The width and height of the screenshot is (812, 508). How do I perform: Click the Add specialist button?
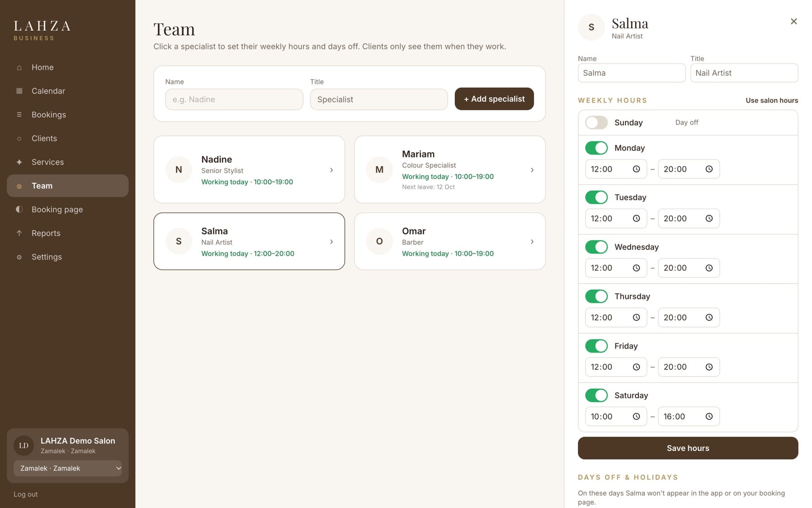(x=494, y=99)
